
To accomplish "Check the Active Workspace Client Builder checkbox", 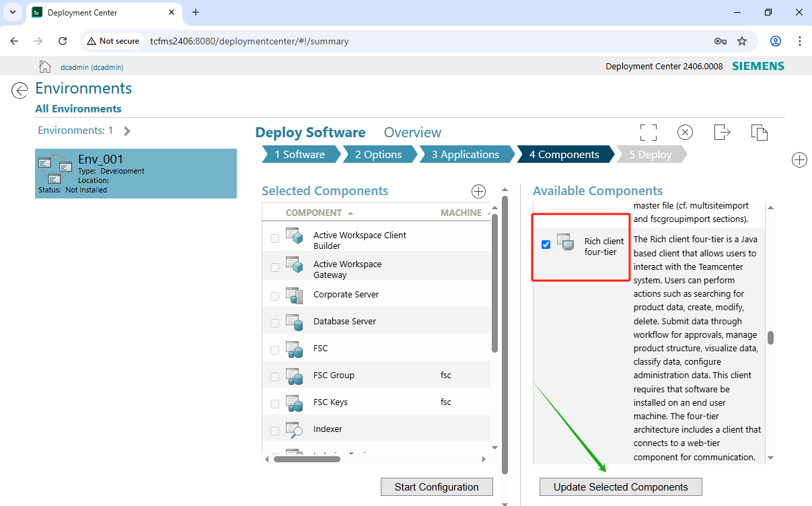I will coord(274,238).
